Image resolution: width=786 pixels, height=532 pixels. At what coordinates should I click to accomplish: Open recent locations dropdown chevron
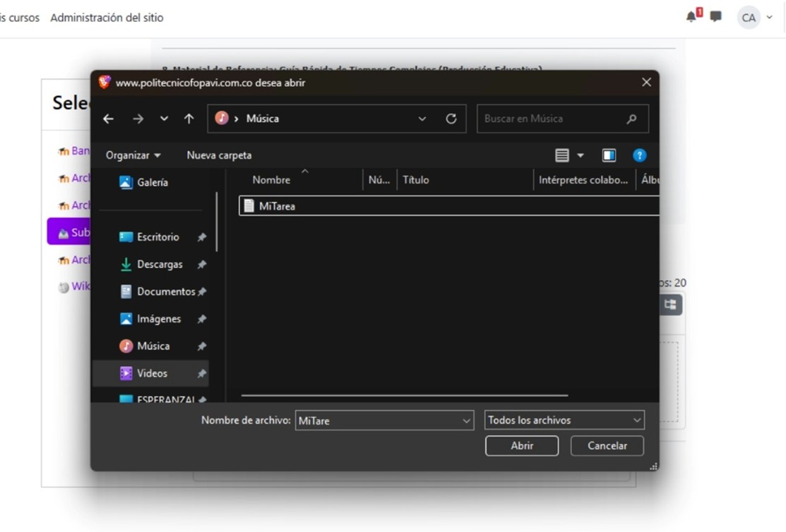point(164,119)
